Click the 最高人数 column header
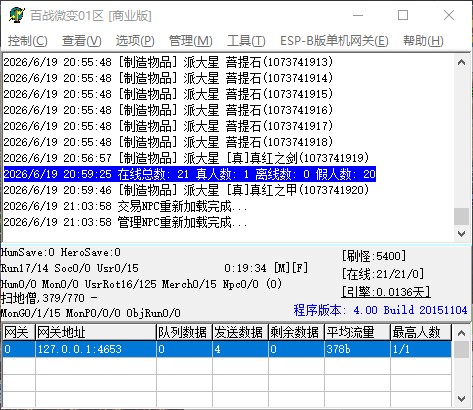Viewport: 473px width, 410px height. tap(421, 332)
